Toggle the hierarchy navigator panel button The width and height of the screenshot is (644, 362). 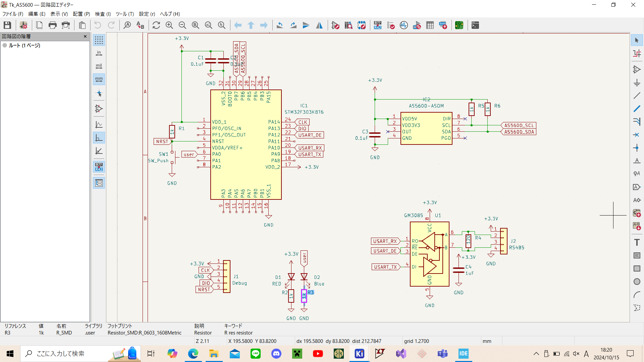pyautogui.click(x=99, y=183)
